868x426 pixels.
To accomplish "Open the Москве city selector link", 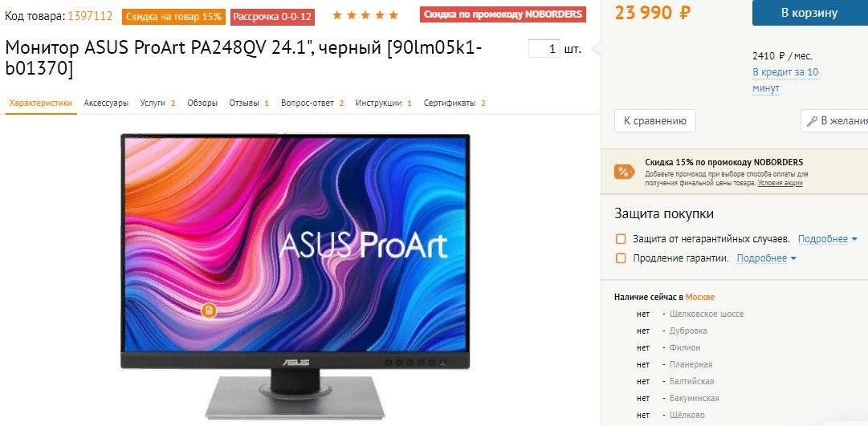I will 699,297.
